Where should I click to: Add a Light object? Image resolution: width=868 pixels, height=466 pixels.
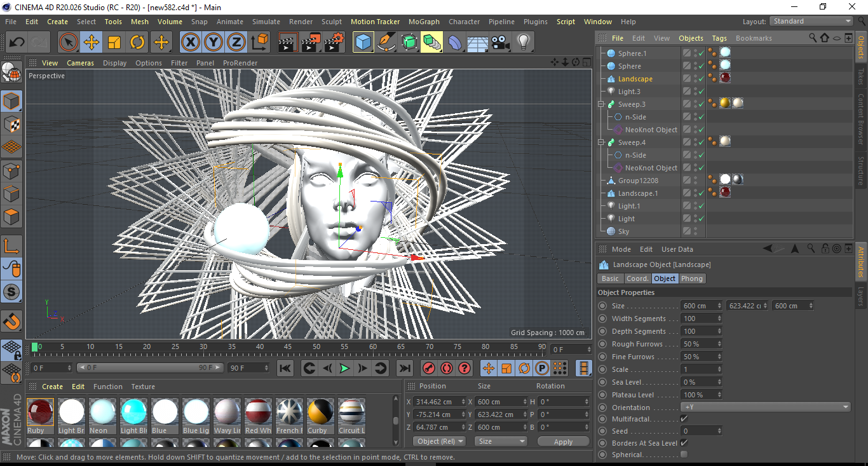(x=524, y=43)
